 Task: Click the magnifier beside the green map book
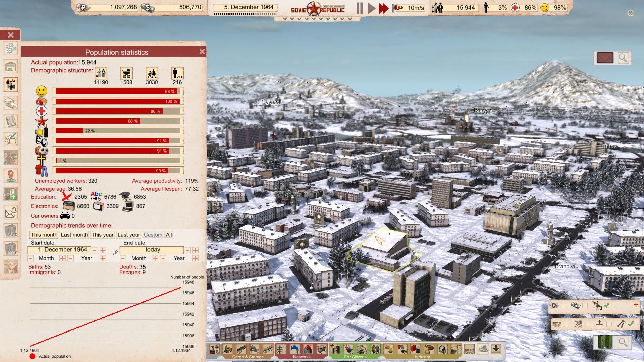[623, 342]
